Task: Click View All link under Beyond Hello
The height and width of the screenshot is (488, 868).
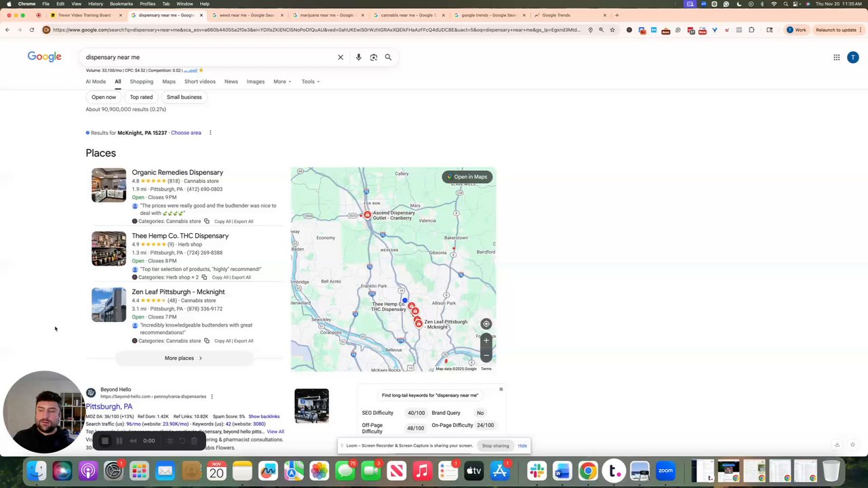Action: [275, 432]
